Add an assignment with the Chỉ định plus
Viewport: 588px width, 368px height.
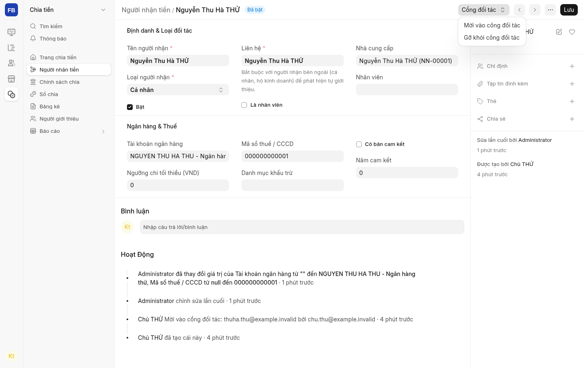572,66
